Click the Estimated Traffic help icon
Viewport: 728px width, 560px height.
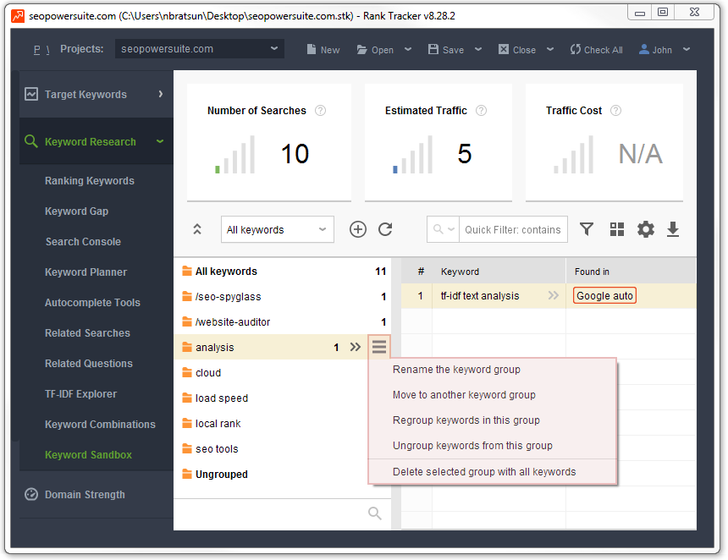coord(482,111)
